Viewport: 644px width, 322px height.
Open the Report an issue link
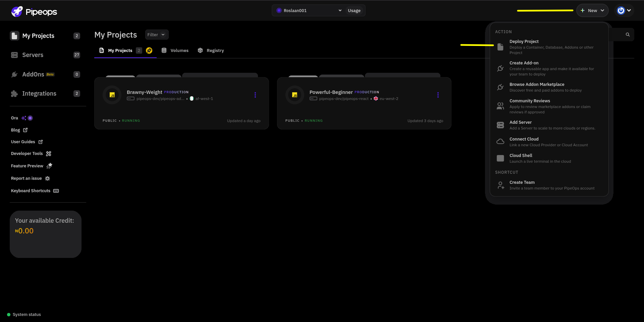pos(31,178)
